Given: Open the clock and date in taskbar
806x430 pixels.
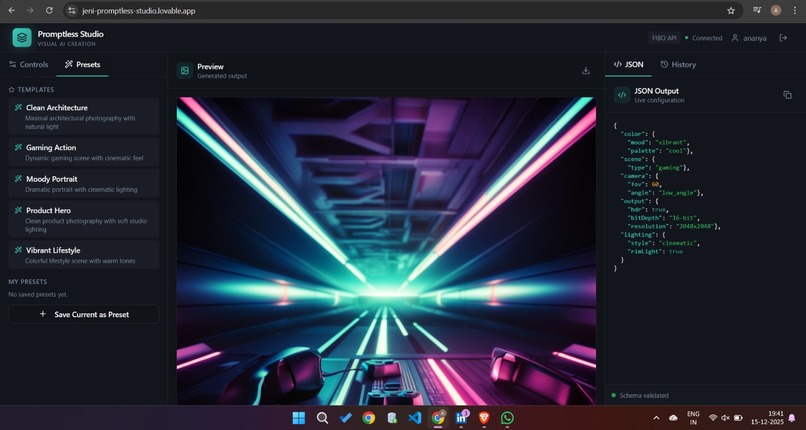Looking at the screenshot, I should (767, 418).
